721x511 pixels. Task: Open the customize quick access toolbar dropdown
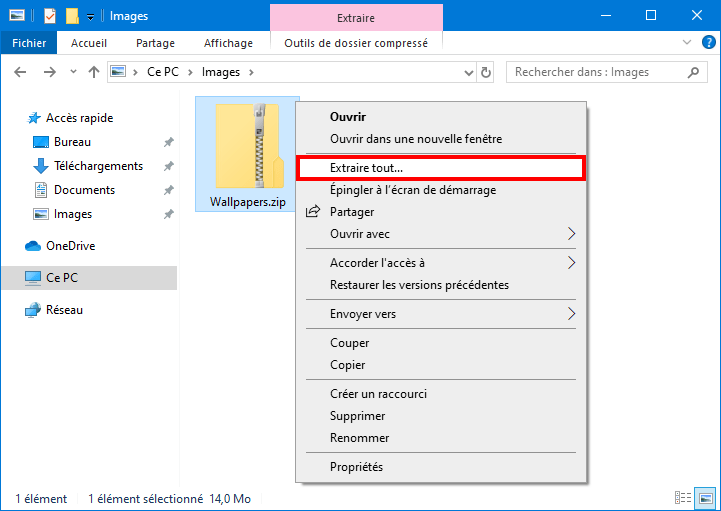click(x=90, y=17)
